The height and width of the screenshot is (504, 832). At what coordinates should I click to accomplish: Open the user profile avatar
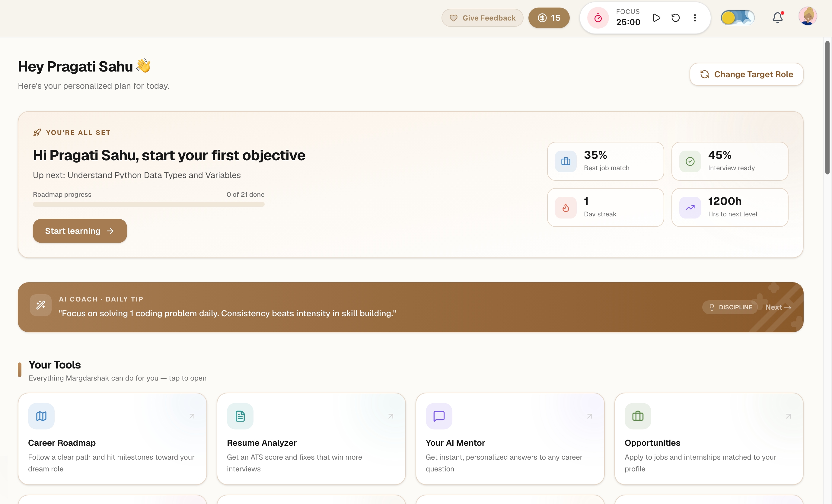click(807, 16)
